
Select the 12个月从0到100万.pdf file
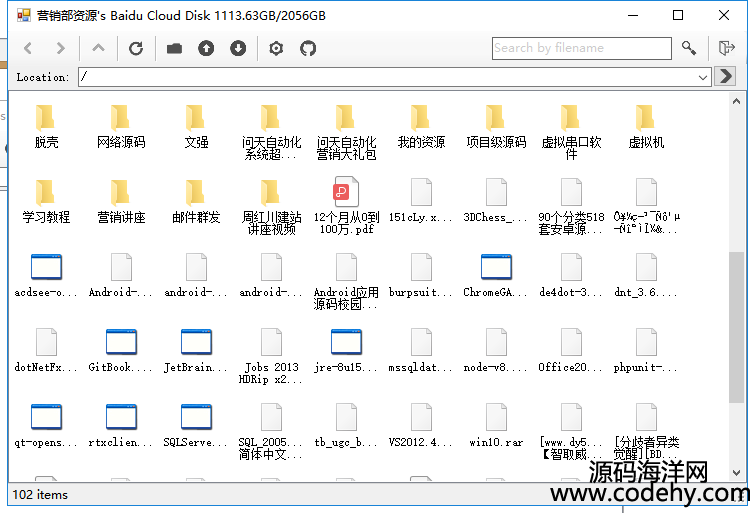[x=346, y=206]
